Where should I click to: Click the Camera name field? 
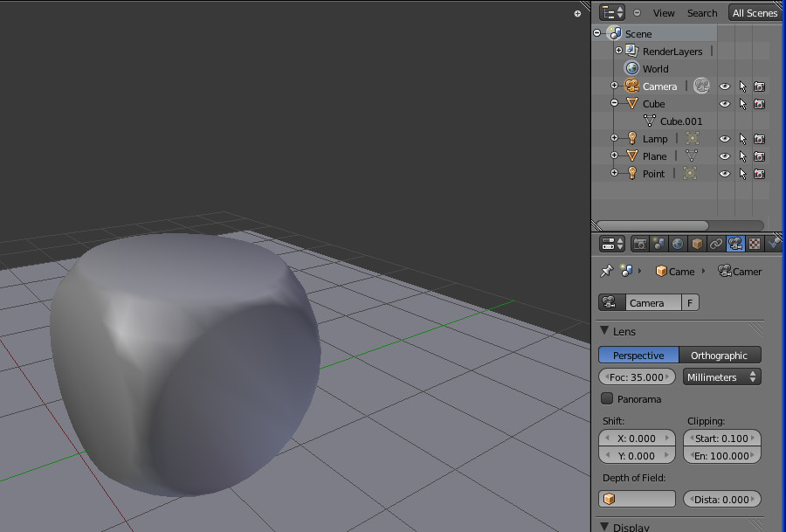pyautogui.click(x=653, y=302)
